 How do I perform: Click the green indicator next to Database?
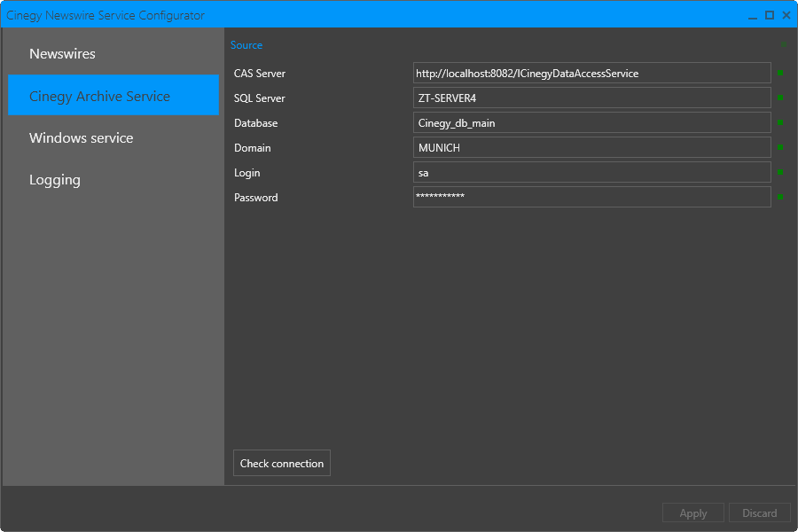(x=780, y=122)
